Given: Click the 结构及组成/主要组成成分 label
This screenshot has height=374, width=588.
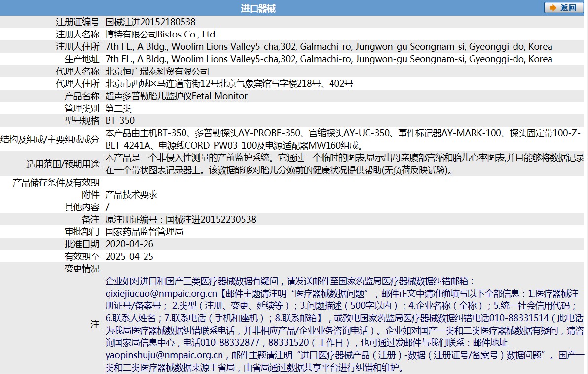Looking at the screenshot, I should point(50,139).
